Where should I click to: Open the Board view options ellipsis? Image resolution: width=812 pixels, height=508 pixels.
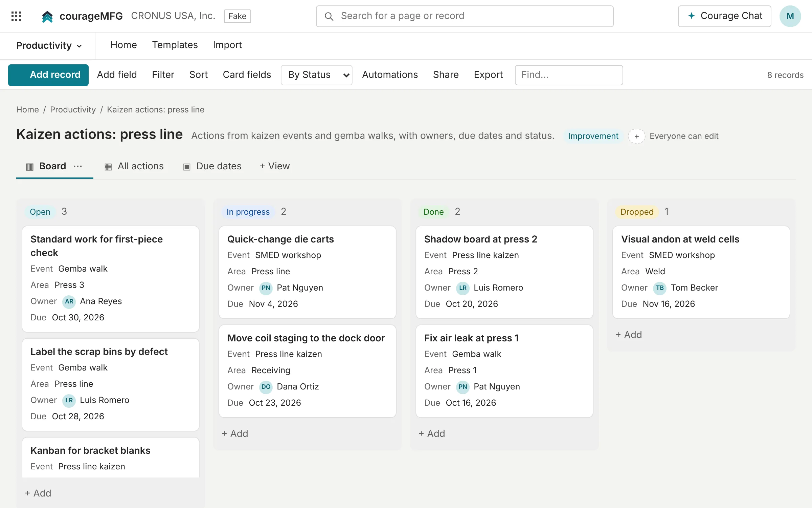(x=78, y=166)
